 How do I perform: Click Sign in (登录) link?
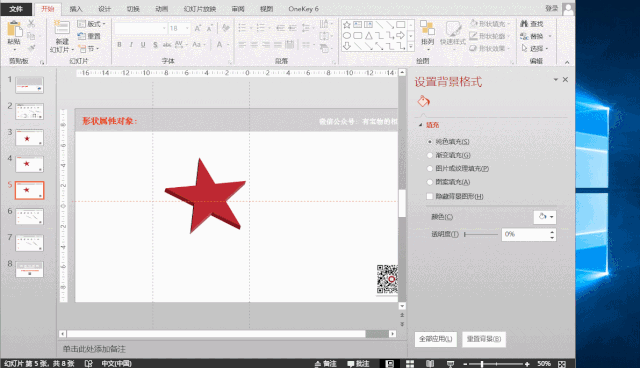click(551, 8)
